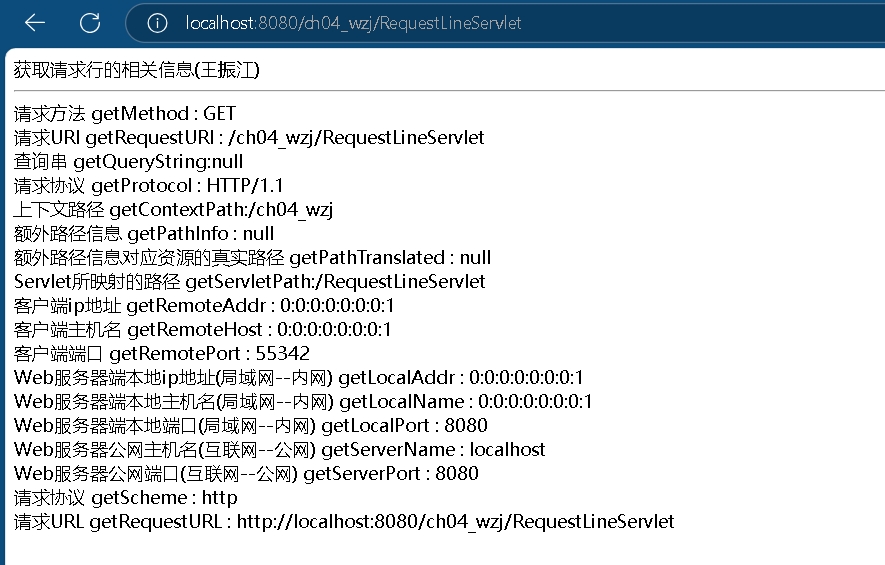
Task: Click the getQueryString:null line
Action: point(129,162)
